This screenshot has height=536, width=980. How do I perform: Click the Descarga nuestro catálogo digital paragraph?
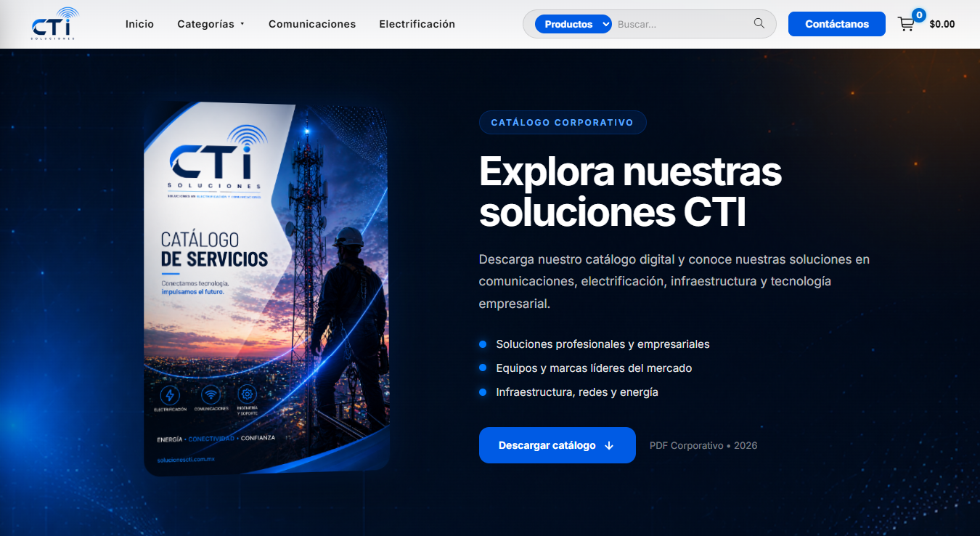(674, 281)
